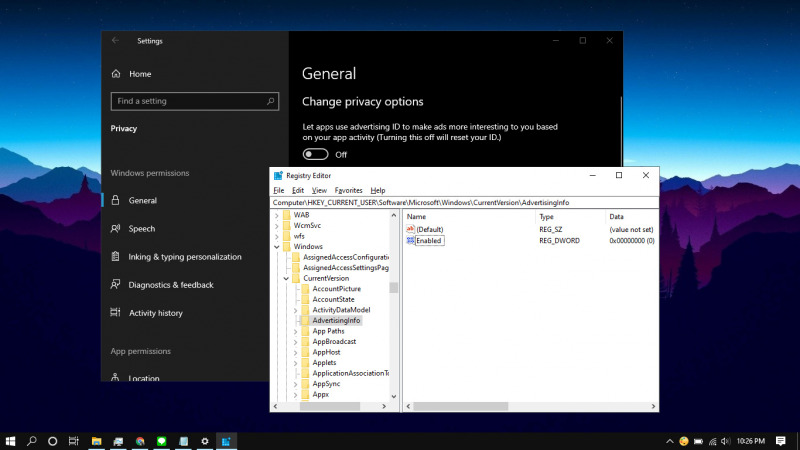Open Chrome from the taskbar
The height and width of the screenshot is (450, 800).
click(140, 441)
